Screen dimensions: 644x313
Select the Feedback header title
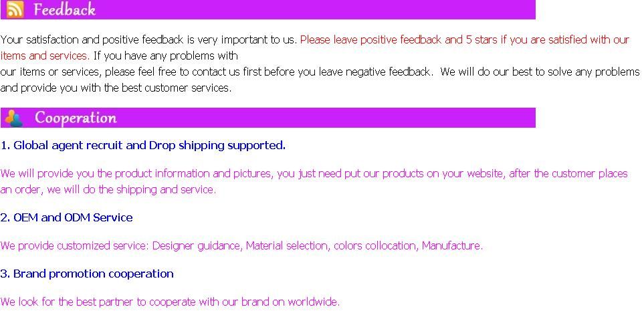point(64,9)
